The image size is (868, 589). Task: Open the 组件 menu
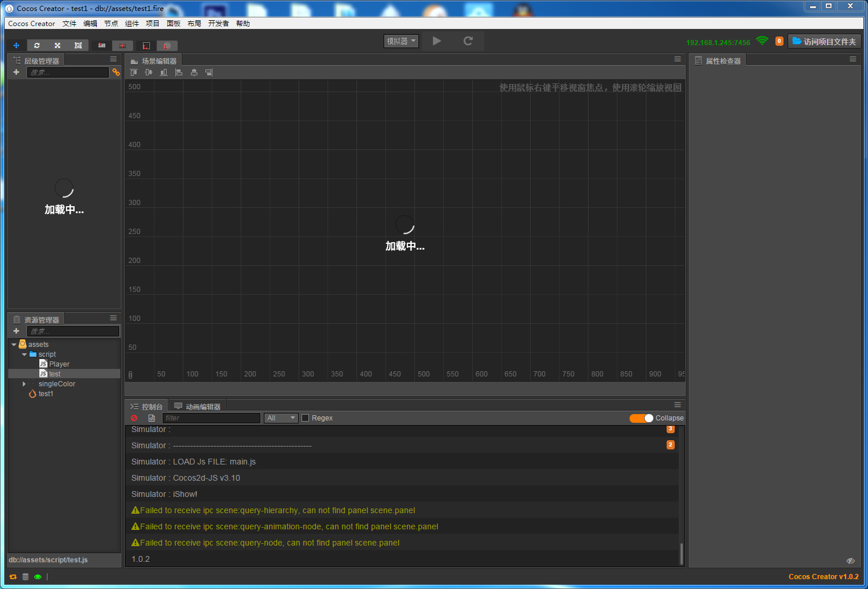pos(132,24)
